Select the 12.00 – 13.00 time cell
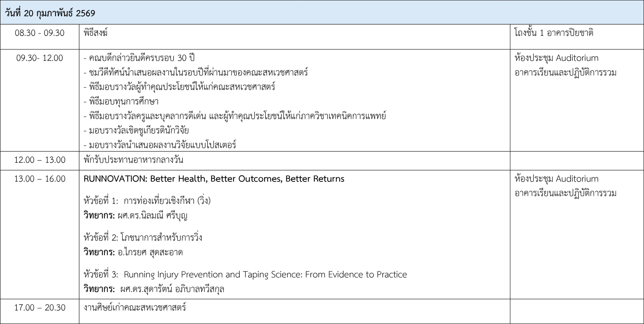This screenshot has width=644, height=324. (40, 160)
